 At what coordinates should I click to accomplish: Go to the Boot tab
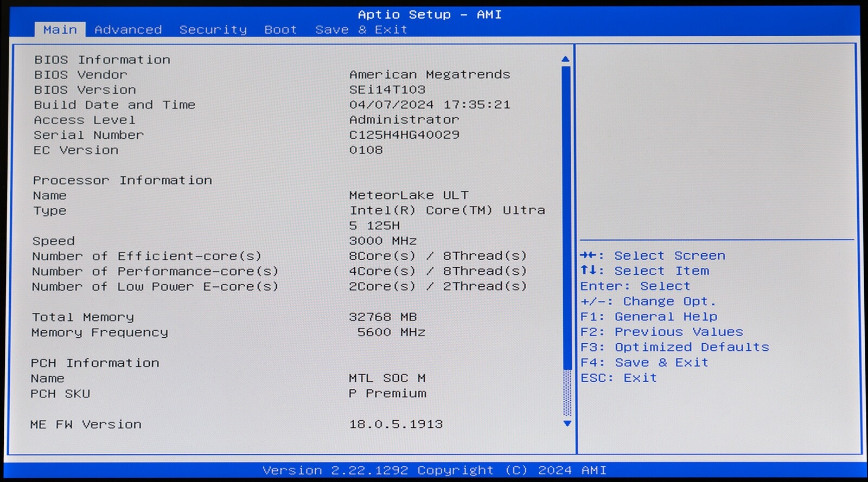tap(280, 30)
